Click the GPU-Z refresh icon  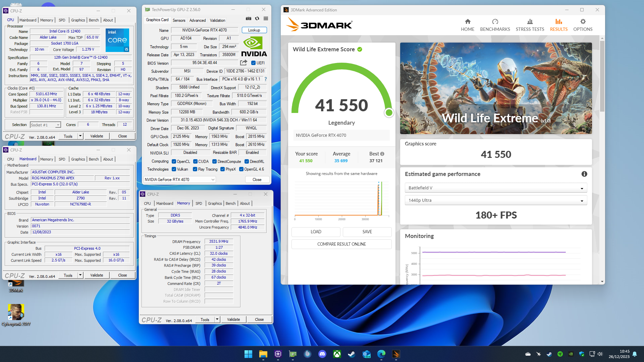[x=257, y=19]
